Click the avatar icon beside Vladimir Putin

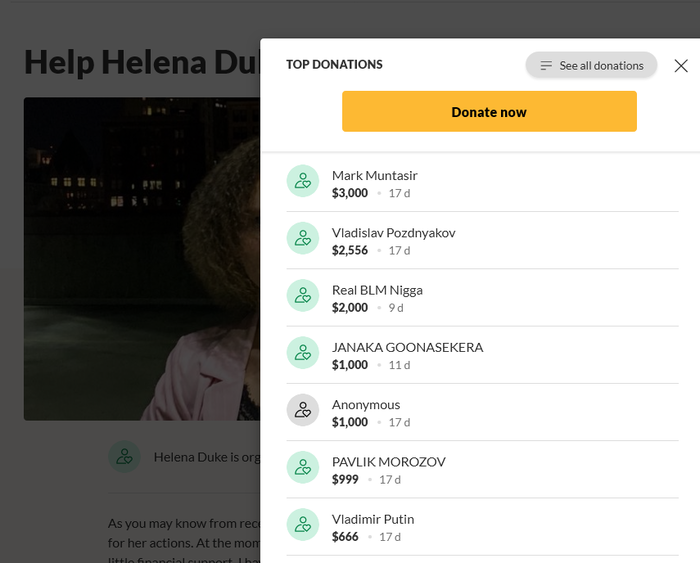click(x=303, y=525)
